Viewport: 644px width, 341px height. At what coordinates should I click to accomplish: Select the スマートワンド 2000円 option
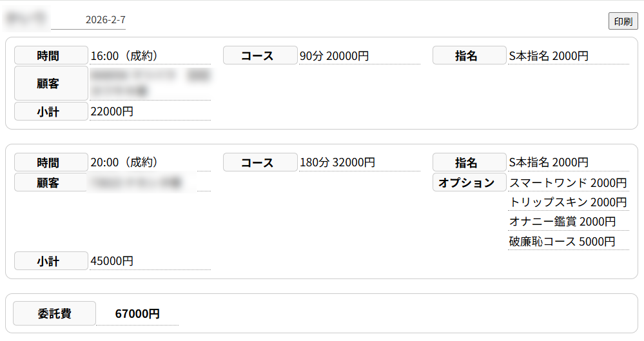pos(568,183)
